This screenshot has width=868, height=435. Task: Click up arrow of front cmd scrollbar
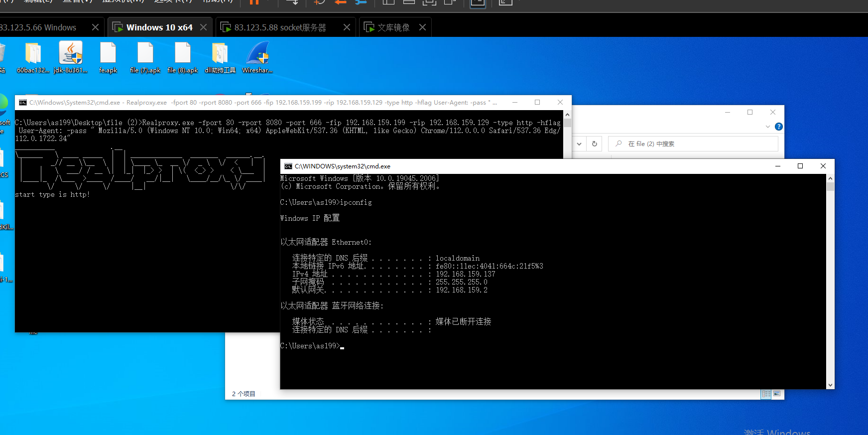tap(830, 178)
